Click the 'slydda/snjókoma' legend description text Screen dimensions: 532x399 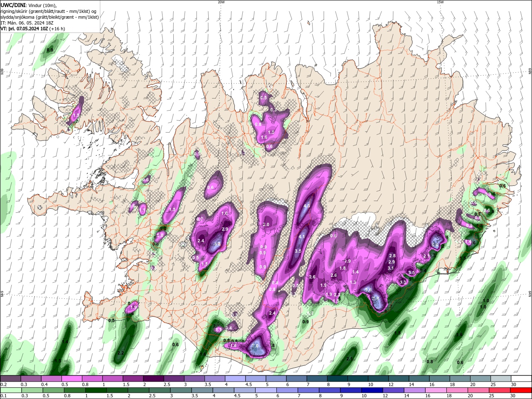pyautogui.click(x=17, y=17)
